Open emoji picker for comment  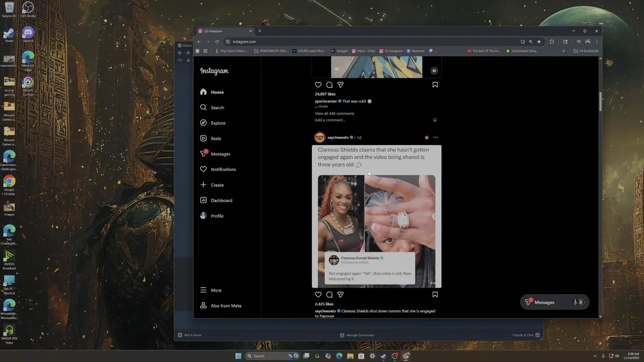coord(435,120)
